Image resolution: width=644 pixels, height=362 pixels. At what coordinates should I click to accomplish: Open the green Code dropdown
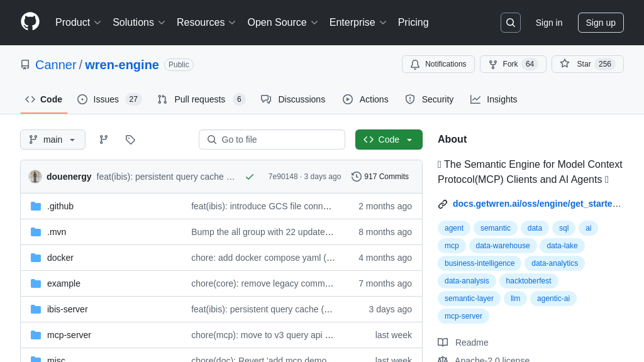389,140
